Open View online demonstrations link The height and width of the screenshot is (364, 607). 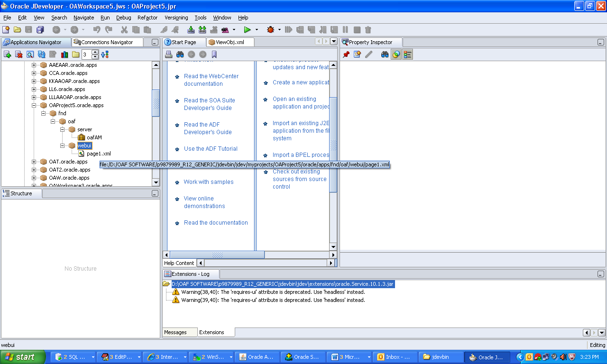point(204,202)
